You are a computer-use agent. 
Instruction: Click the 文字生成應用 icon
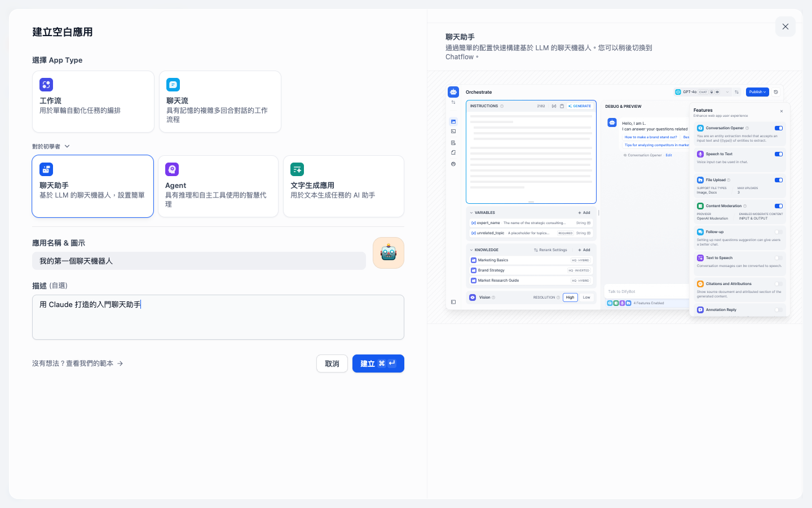coord(297,169)
